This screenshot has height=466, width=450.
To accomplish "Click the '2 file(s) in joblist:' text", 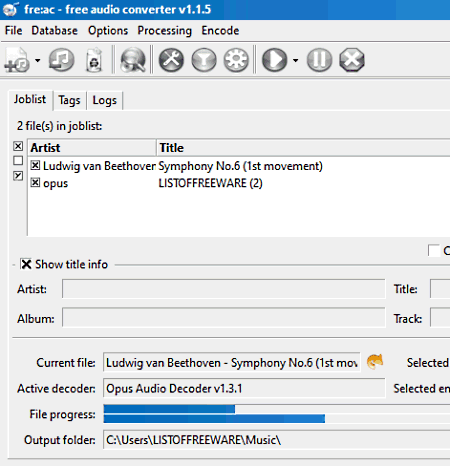I will (x=60, y=126).
